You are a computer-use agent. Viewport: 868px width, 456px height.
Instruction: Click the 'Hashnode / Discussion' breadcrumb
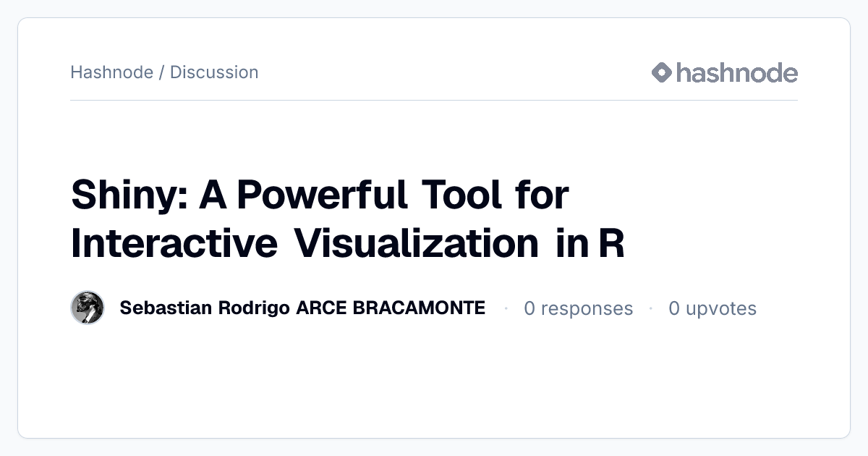point(164,72)
